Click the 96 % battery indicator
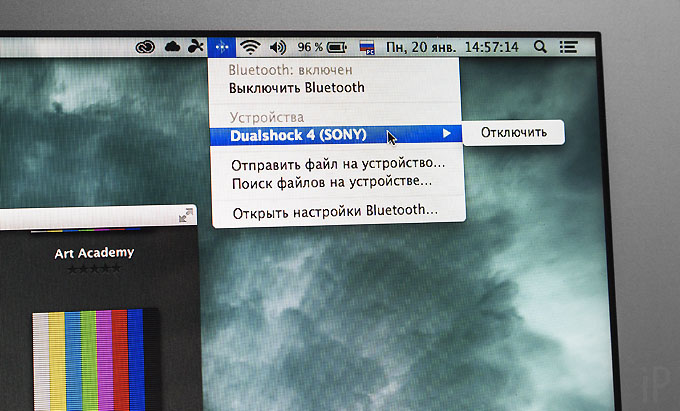Viewport: 680px width, 411px height. coord(322,47)
